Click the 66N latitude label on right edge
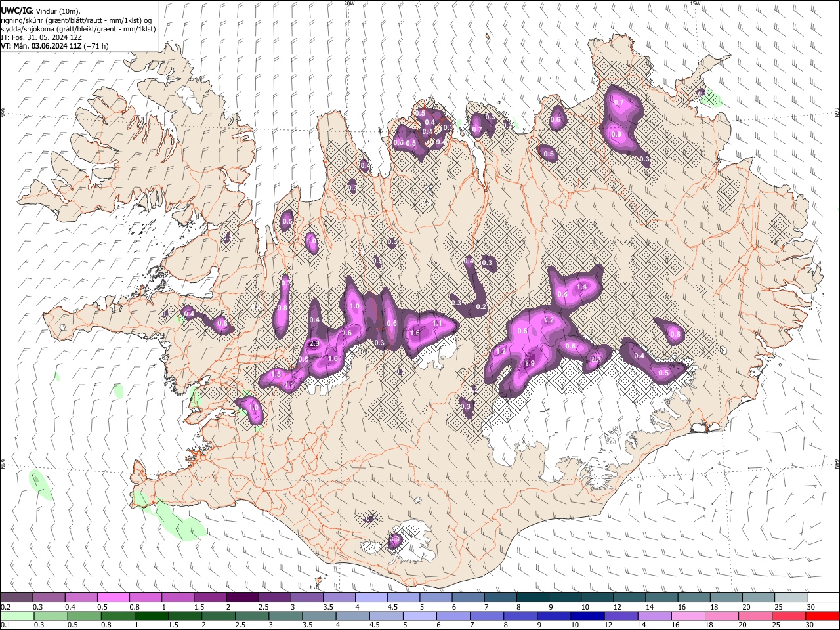This screenshot has width=840, height=630. pos(837,113)
